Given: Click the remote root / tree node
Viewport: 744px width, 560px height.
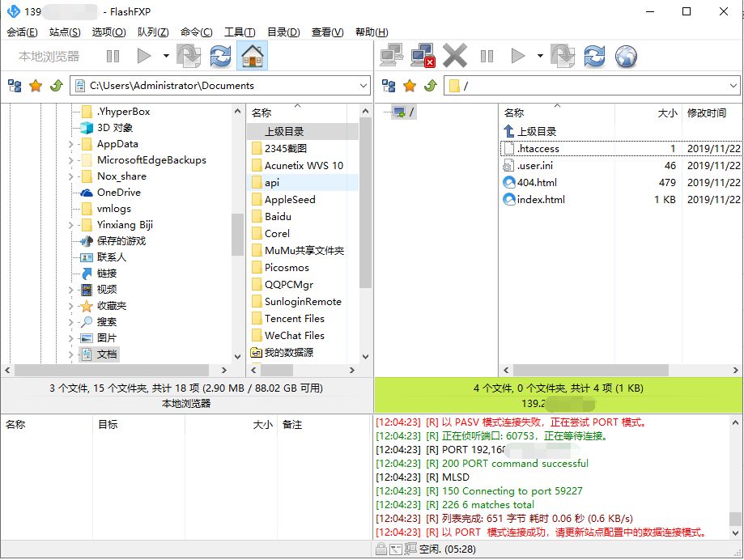Looking at the screenshot, I should click(x=405, y=112).
